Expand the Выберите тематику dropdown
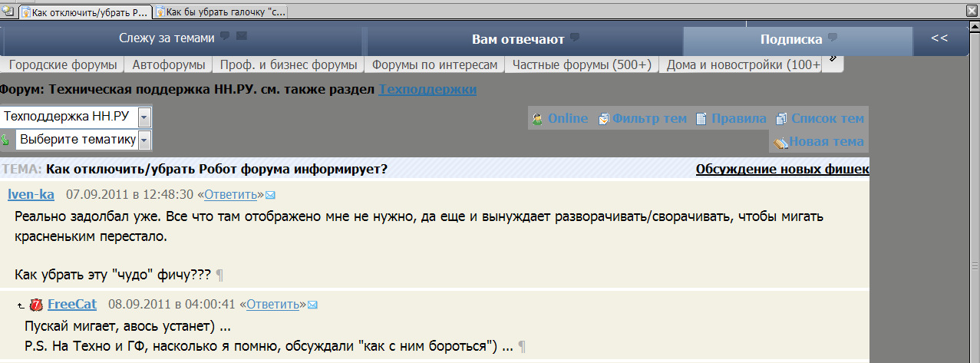The width and height of the screenshot is (980, 363). point(145,140)
